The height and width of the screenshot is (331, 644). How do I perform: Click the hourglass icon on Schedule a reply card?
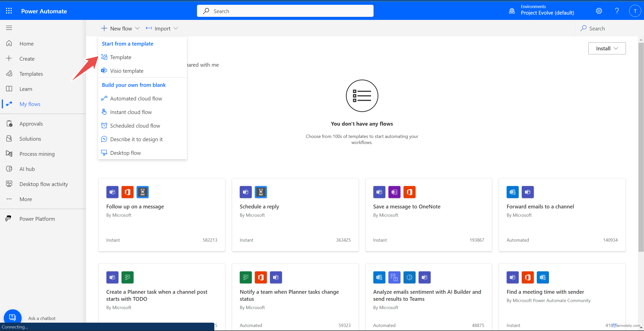click(x=261, y=192)
